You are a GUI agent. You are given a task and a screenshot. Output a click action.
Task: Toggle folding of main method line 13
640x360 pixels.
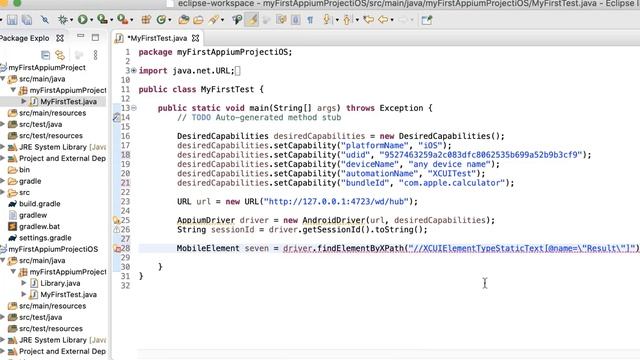coord(133,108)
